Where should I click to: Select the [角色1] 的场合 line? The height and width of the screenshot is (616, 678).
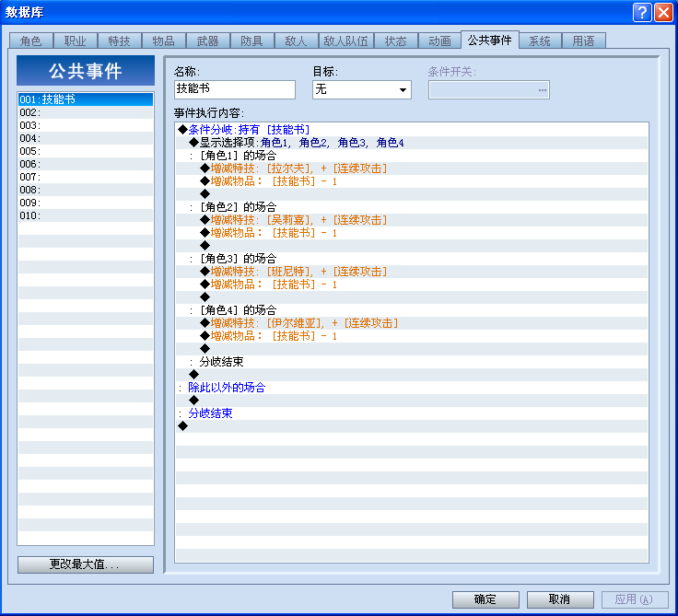click(412, 156)
